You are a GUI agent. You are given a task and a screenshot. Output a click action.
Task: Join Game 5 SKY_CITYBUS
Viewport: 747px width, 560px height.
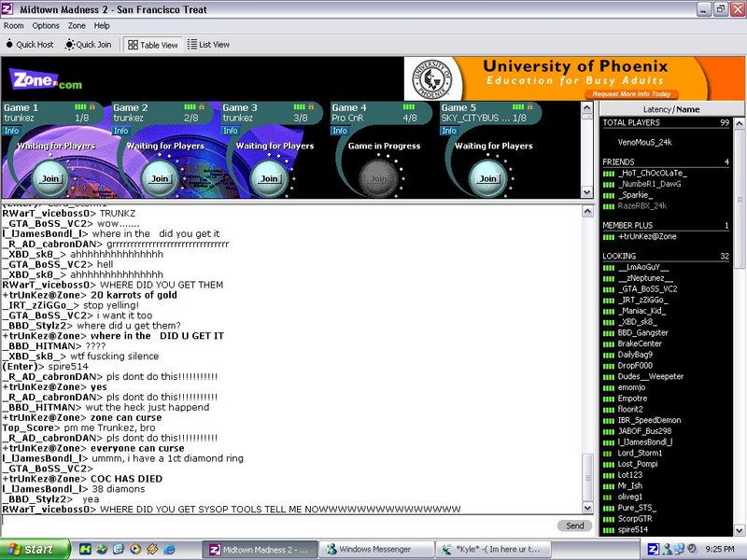coord(487,178)
